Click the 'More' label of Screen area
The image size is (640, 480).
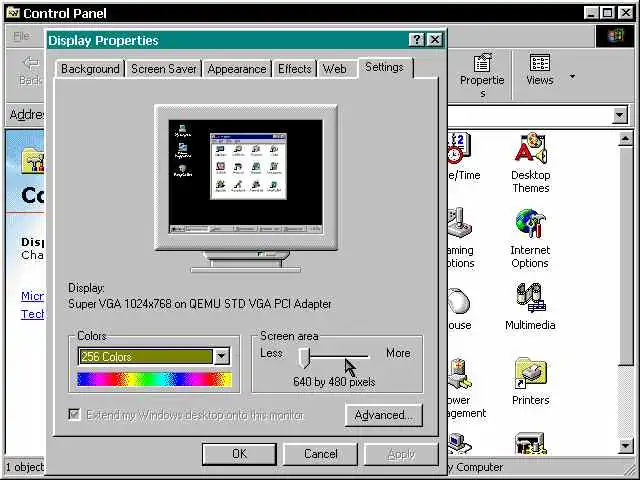398,353
